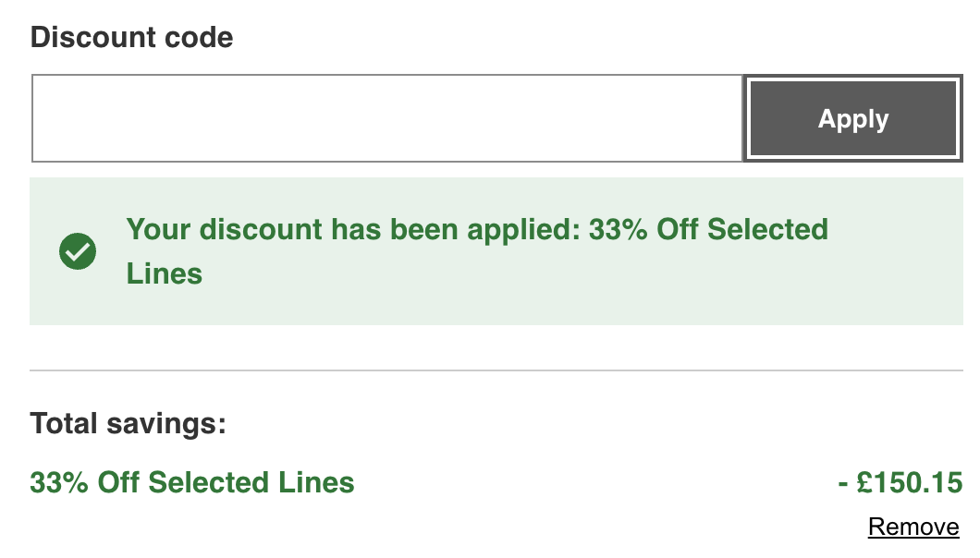Click the green checkmark success icon
The height and width of the screenshot is (558, 980).
click(x=78, y=251)
